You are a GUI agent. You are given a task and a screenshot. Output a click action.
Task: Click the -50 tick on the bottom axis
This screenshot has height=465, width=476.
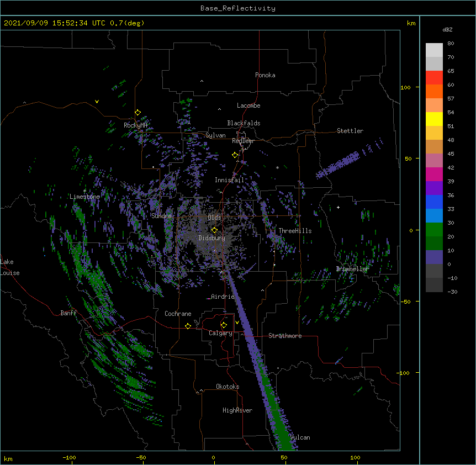(x=141, y=457)
